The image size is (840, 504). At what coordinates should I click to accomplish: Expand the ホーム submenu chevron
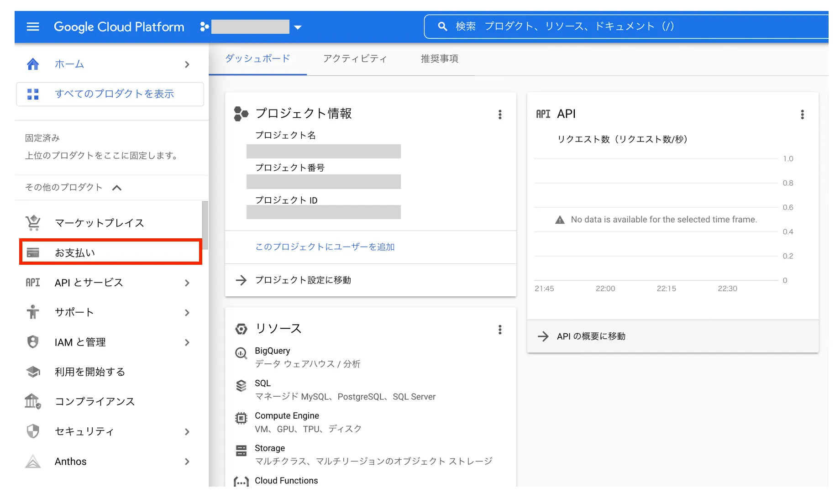[187, 64]
